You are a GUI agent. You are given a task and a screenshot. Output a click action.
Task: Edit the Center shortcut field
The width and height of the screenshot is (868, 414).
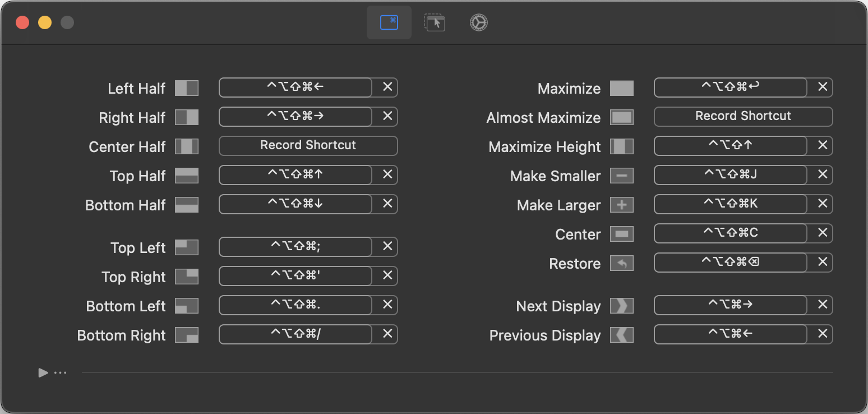(x=730, y=233)
